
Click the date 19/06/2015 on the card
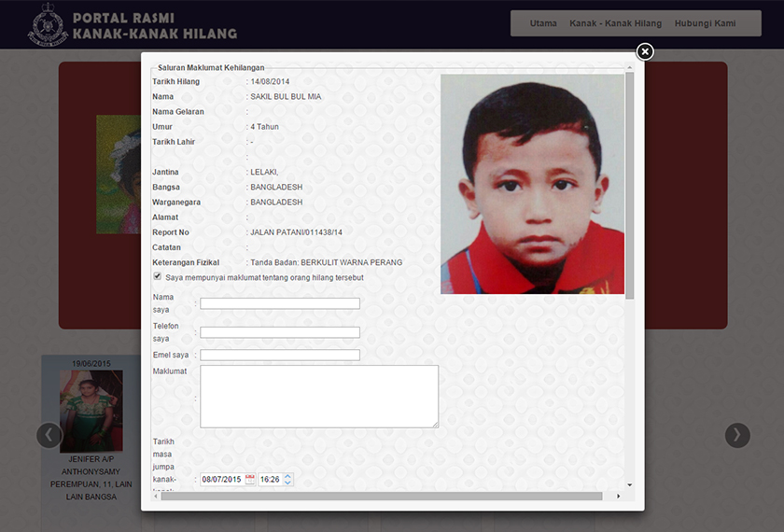pos(91,363)
